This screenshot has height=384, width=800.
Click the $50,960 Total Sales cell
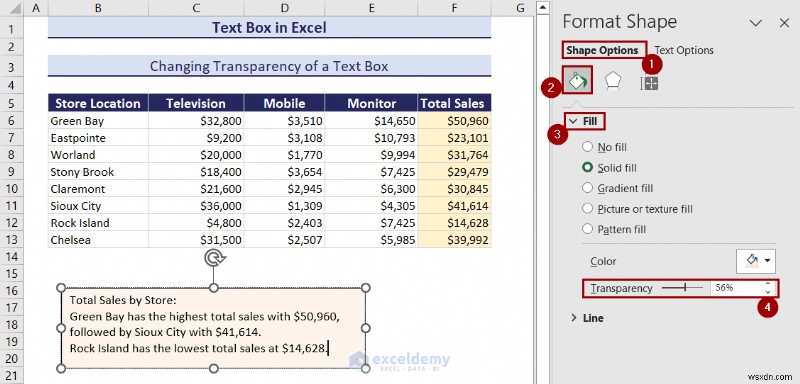click(455, 121)
